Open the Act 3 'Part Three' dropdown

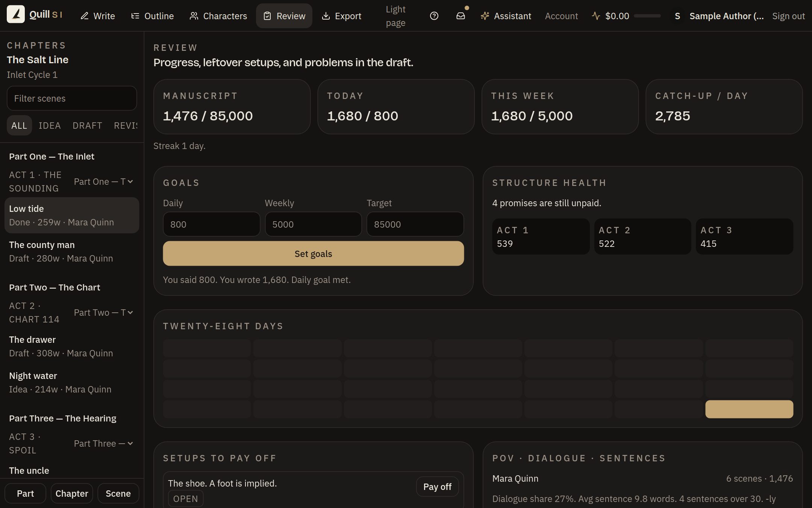[103, 444]
